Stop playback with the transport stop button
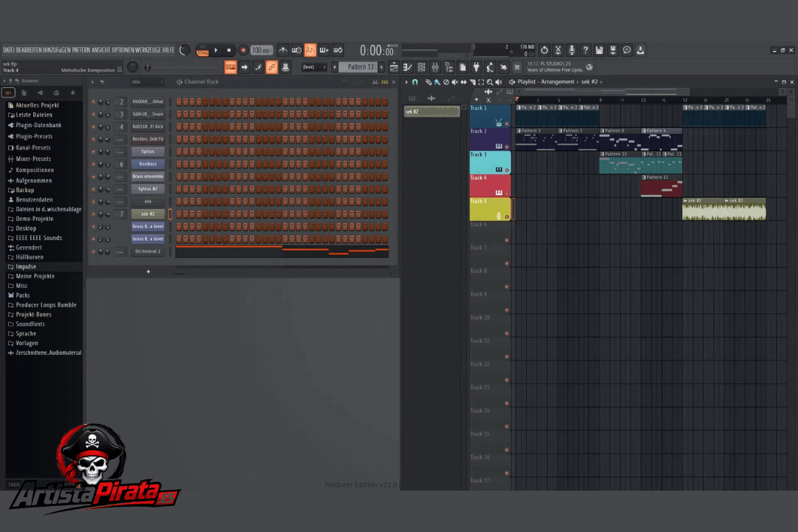Screen dimensions: 798x532 pos(229,50)
